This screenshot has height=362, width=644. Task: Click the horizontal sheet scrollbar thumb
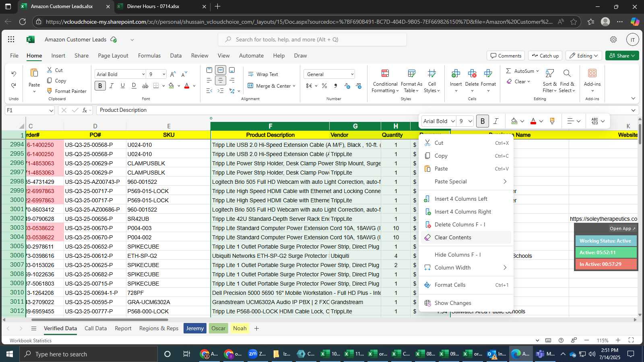pyautogui.click(x=99, y=320)
